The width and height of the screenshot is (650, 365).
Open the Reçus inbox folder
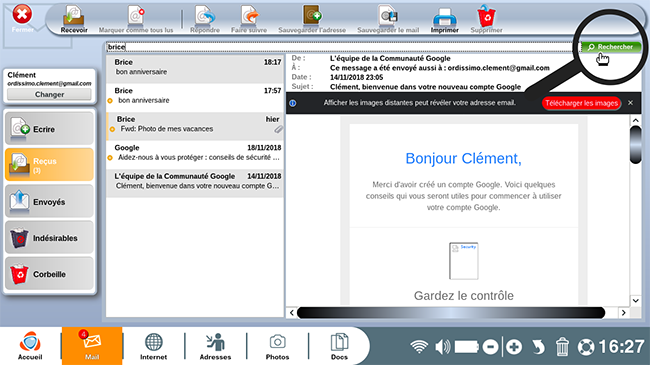tap(49, 165)
